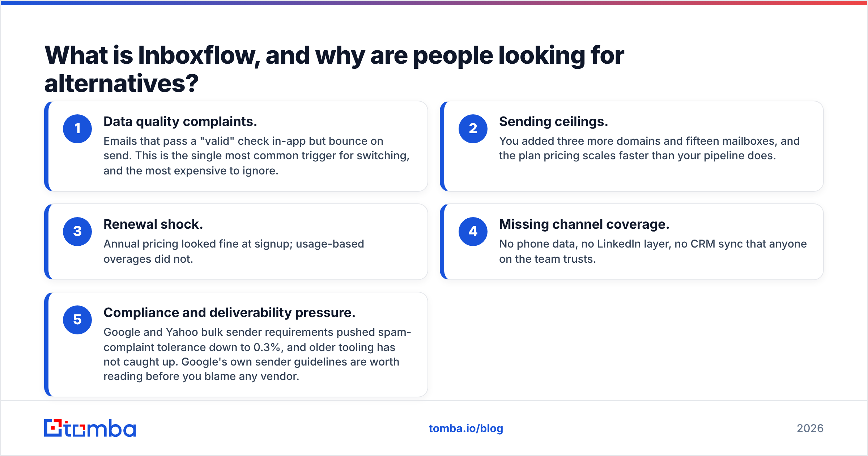Select the heading 'Renewal shock.'

(x=153, y=224)
